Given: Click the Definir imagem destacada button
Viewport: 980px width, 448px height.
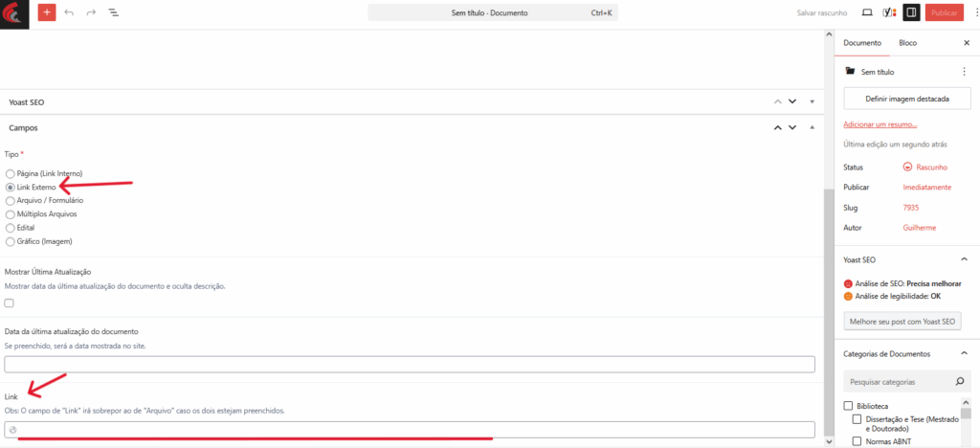Looking at the screenshot, I should (906, 99).
